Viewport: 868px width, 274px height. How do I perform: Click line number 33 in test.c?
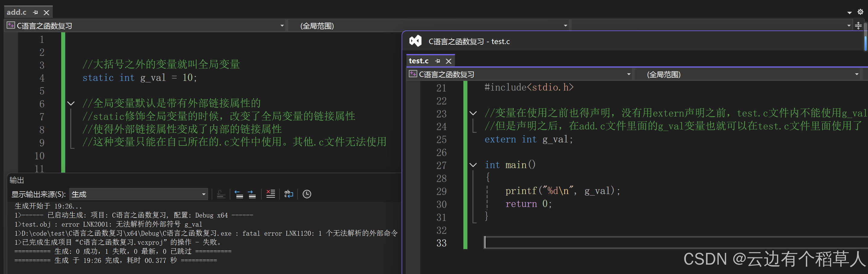coord(441,243)
